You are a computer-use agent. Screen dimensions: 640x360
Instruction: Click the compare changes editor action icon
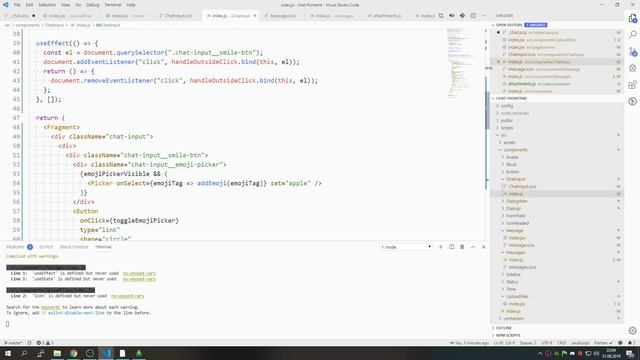(x=441, y=16)
